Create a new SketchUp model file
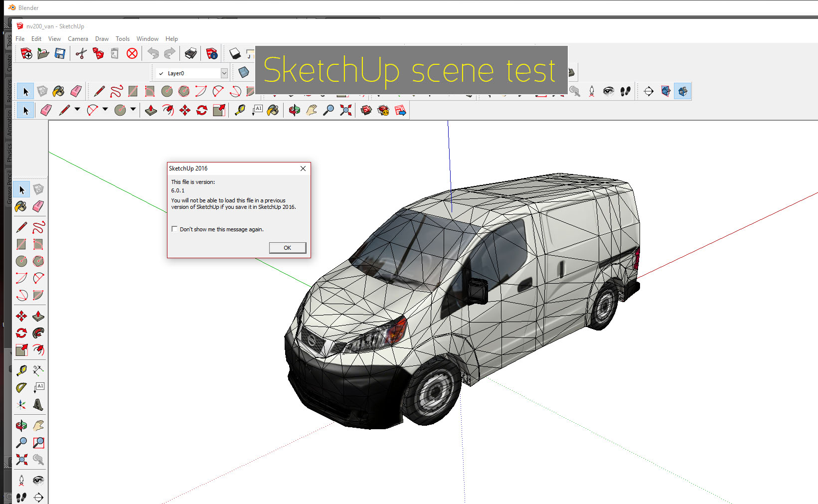The height and width of the screenshot is (504, 818). 26,53
